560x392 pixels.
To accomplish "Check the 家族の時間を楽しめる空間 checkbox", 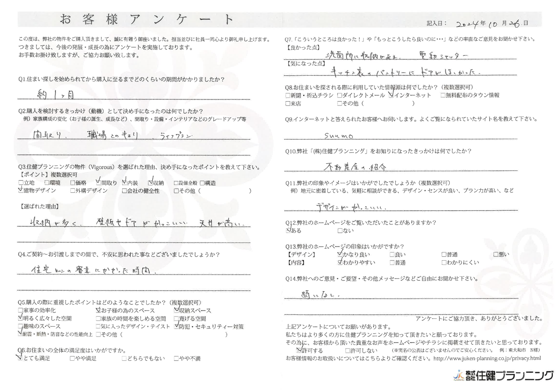I will (98, 318).
